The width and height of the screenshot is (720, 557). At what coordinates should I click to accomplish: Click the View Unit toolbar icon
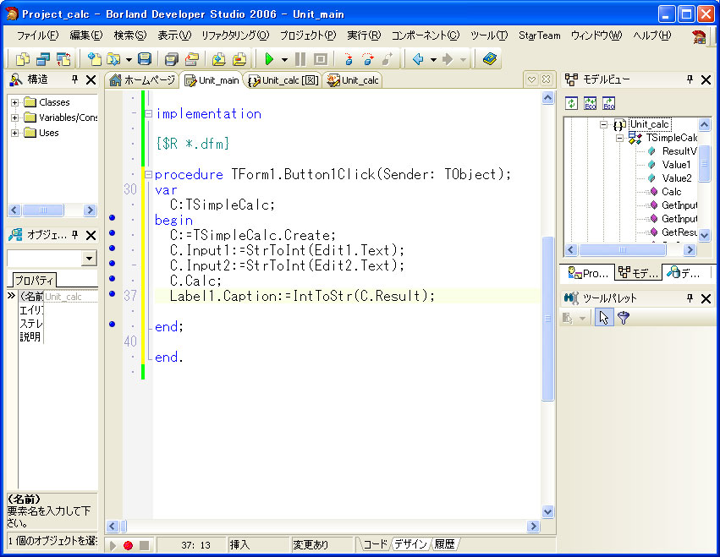coord(22,59)
